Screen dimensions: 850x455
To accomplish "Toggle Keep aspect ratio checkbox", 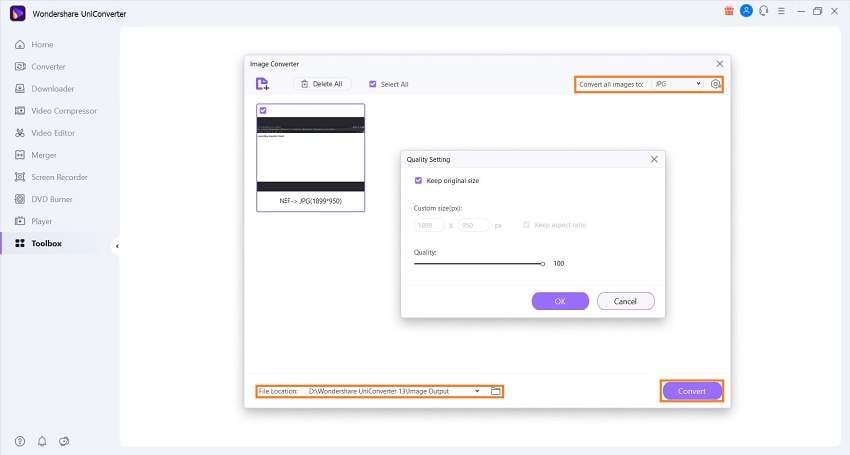I will pyautogui.click(x=526, y=225).
